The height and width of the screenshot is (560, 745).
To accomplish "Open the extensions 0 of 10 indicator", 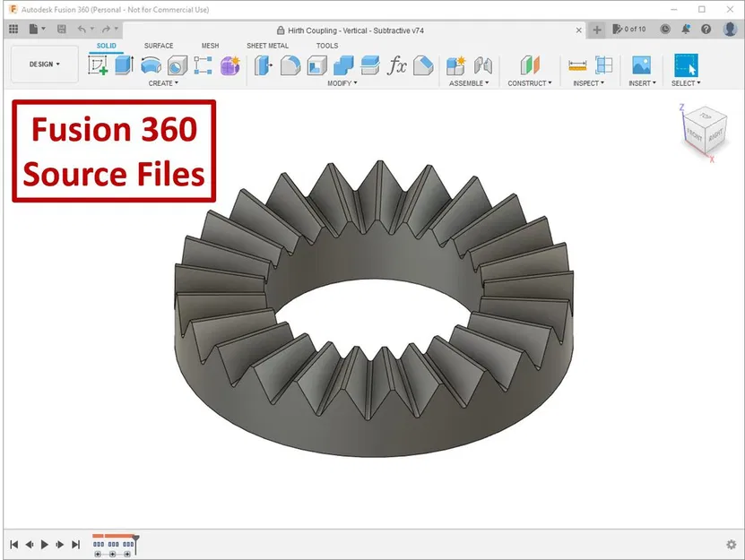I will (x=629, y=29).
